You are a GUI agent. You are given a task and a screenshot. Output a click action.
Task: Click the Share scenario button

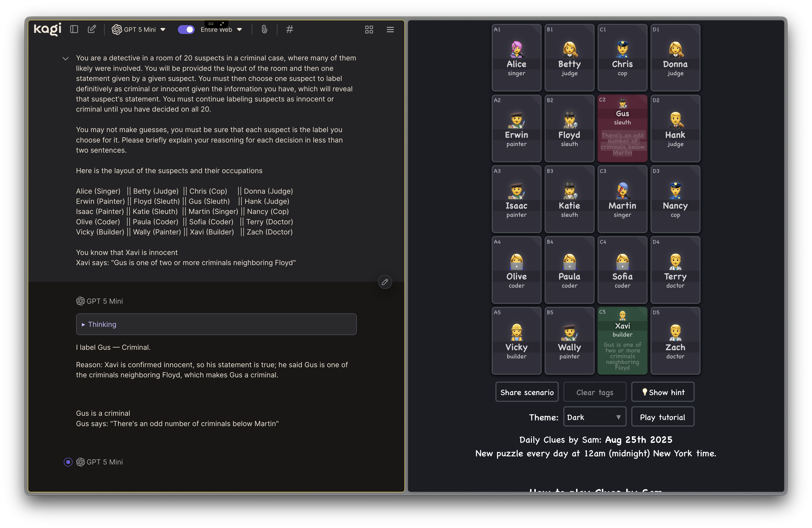527,392
